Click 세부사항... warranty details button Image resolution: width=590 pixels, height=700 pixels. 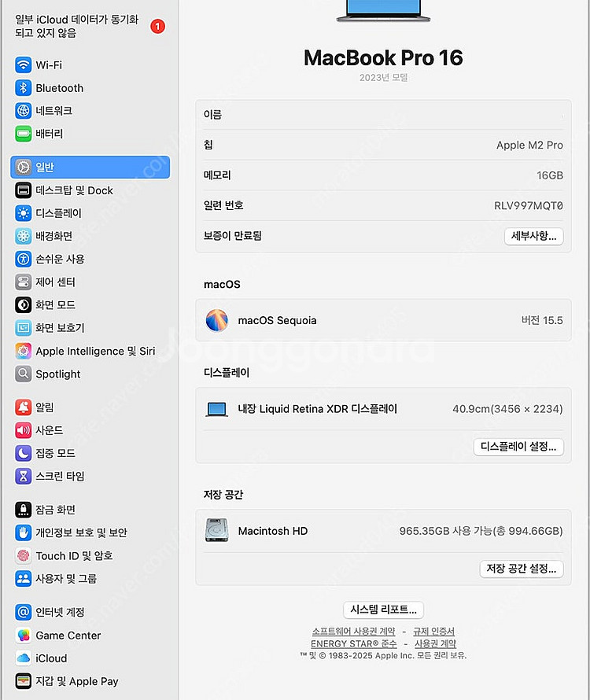533,236
